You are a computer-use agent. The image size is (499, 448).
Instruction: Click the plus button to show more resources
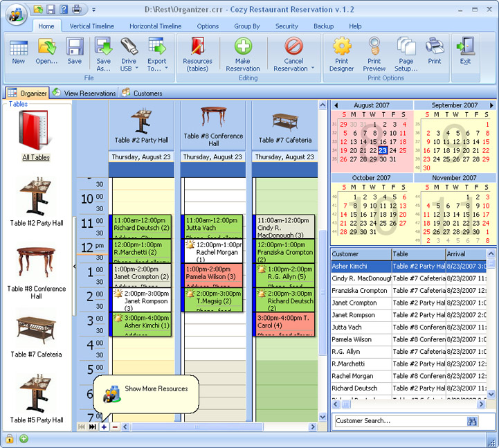tap(104, 427)
